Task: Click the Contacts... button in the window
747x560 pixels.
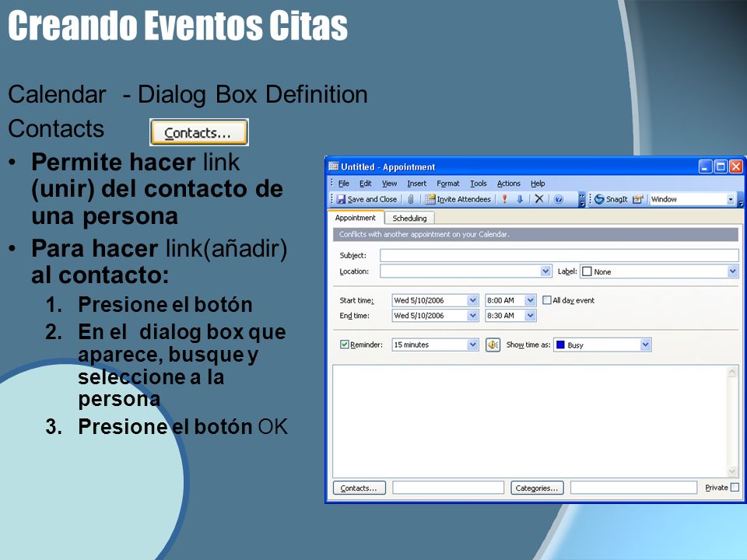Action: click(359, 488)
